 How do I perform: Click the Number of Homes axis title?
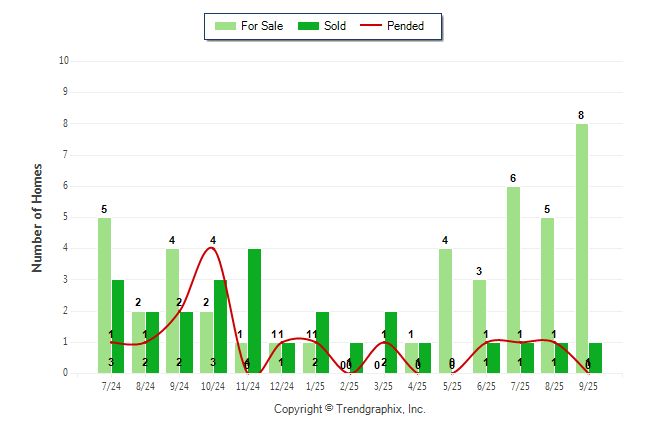[x=38, y=217]
